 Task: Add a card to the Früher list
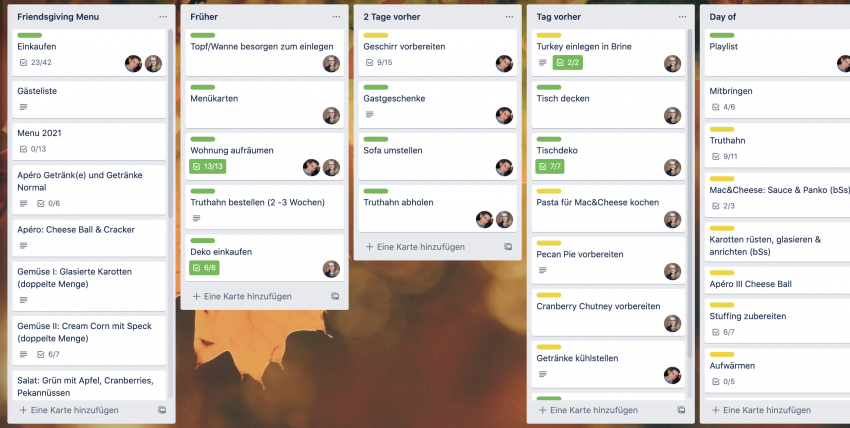tap(242, 296)
